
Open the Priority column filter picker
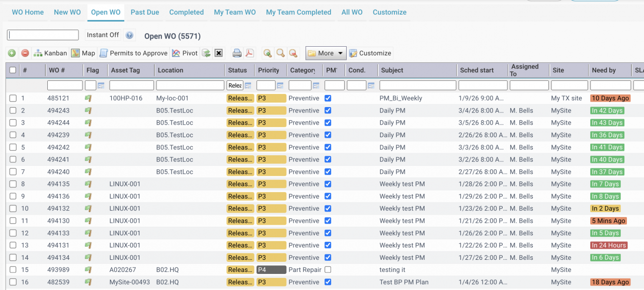click(x=280, y=86)
